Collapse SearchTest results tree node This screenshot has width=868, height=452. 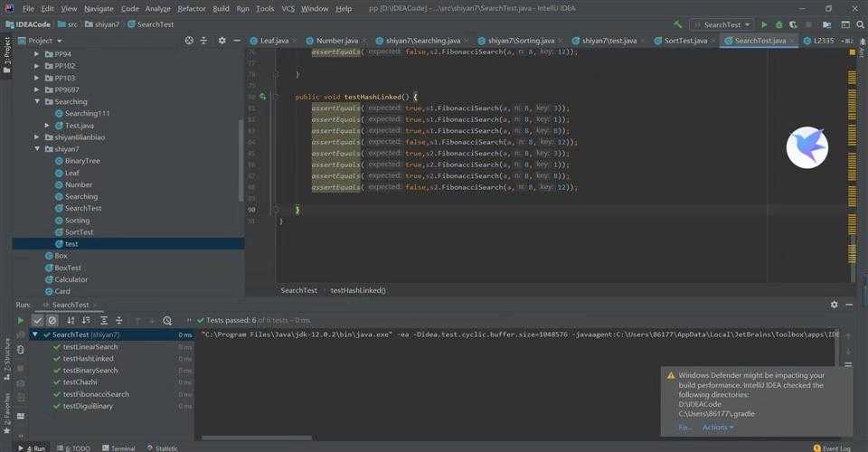pyautogui.click(x=35, y=334)
